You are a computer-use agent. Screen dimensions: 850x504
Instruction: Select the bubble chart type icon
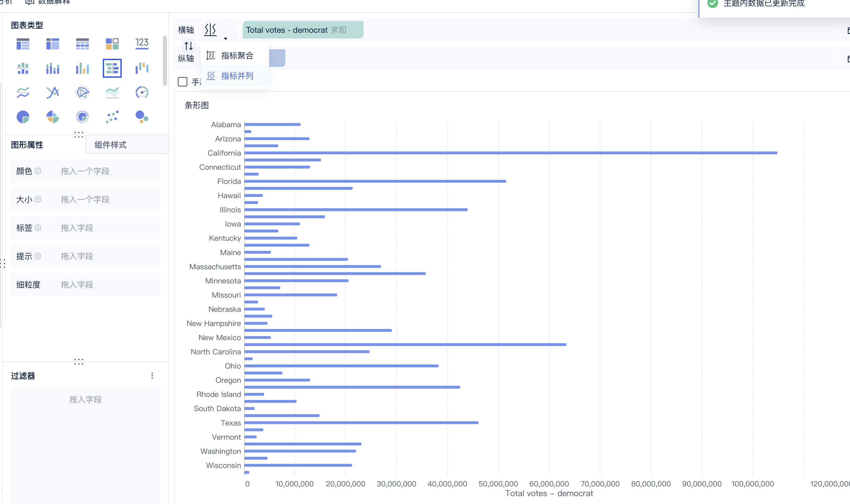coord(142,117)
